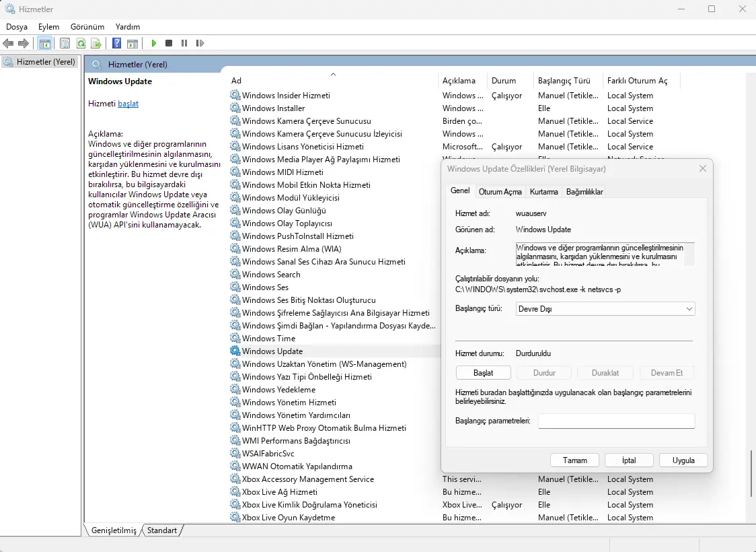The image size is (756, 552).
Task: Select the gear icon beside Windows Search
Action: [235, 274]
